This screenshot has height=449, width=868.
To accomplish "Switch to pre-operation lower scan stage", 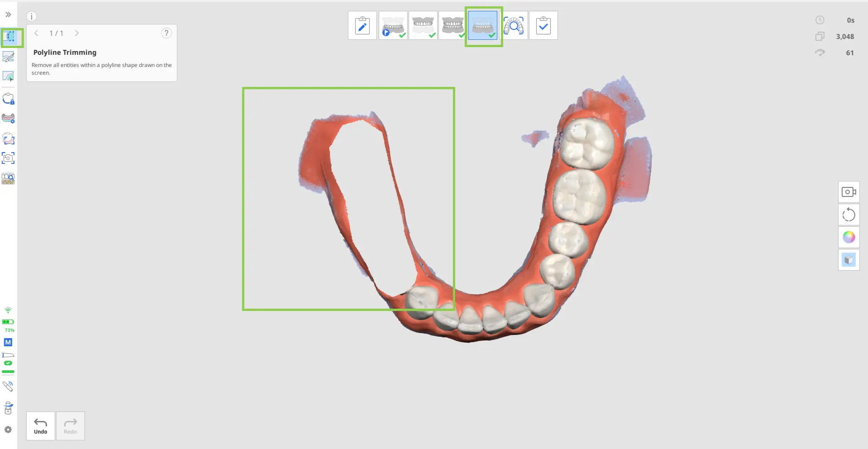I will [393, 26].
